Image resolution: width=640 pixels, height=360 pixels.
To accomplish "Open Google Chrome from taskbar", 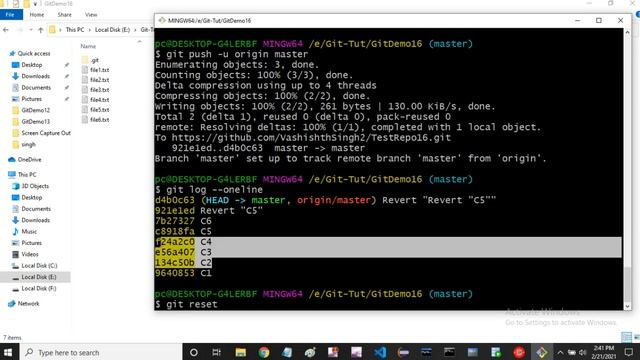I will pyautogui.click(x=264, y=352).
